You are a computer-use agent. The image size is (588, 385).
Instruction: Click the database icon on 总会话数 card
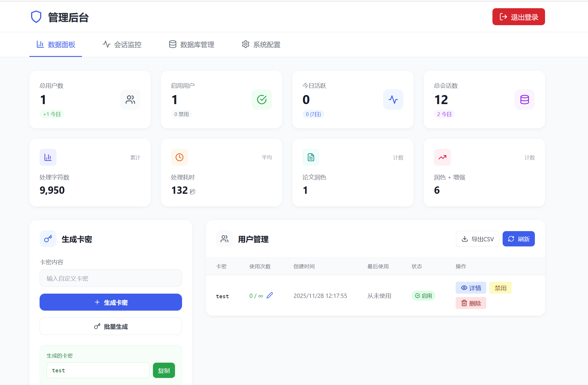click(525, 100)
